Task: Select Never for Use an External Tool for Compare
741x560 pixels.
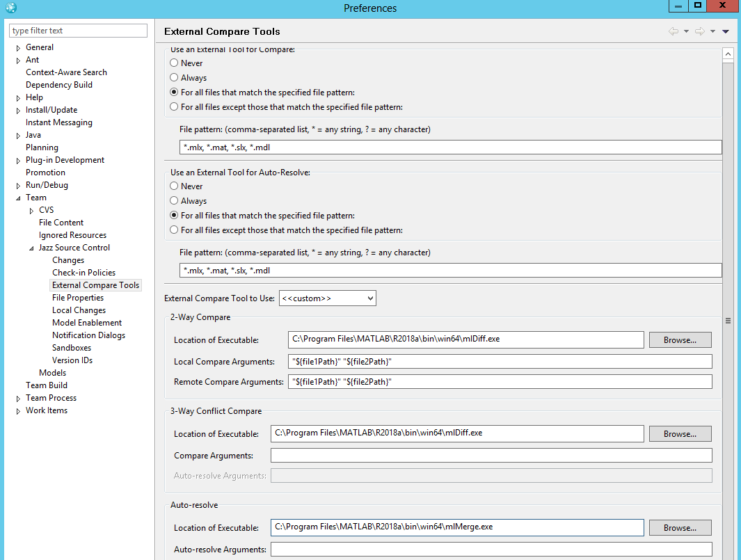Action: pos(174,63)
